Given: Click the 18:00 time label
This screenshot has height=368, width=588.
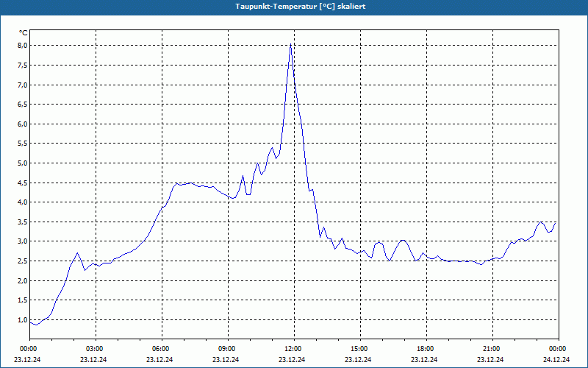Looking at the screenshot, I should click(x=426, y=349).
